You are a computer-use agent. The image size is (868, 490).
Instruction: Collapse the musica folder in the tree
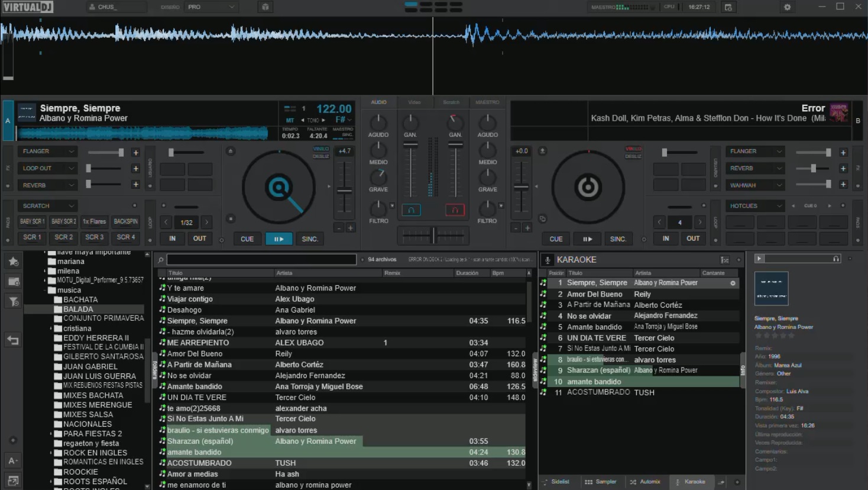point(45,291)
